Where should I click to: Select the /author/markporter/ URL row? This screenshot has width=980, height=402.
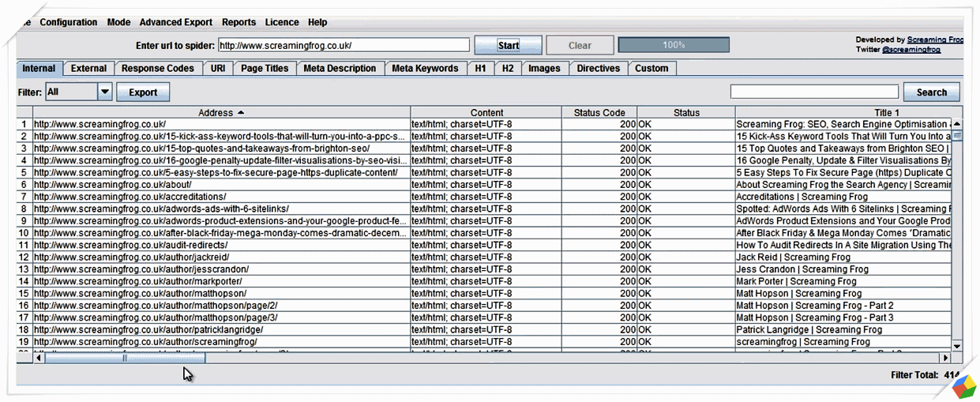click(221, 281)
